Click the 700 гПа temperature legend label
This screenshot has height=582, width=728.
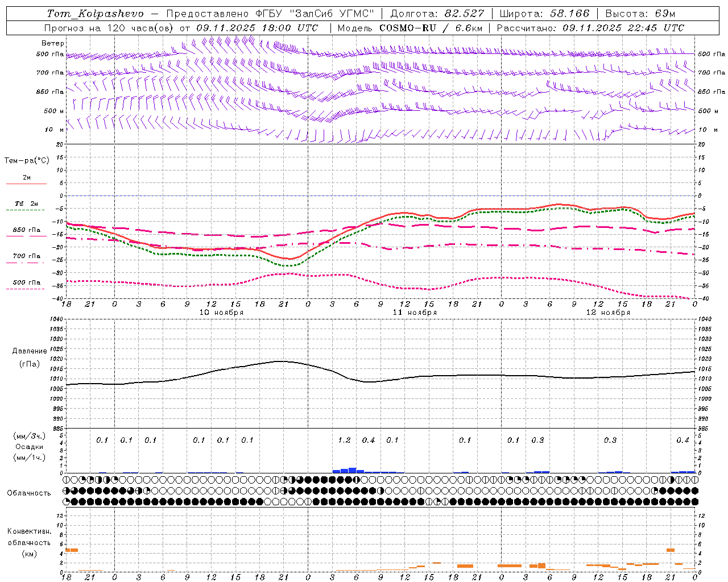pos(26,256)
